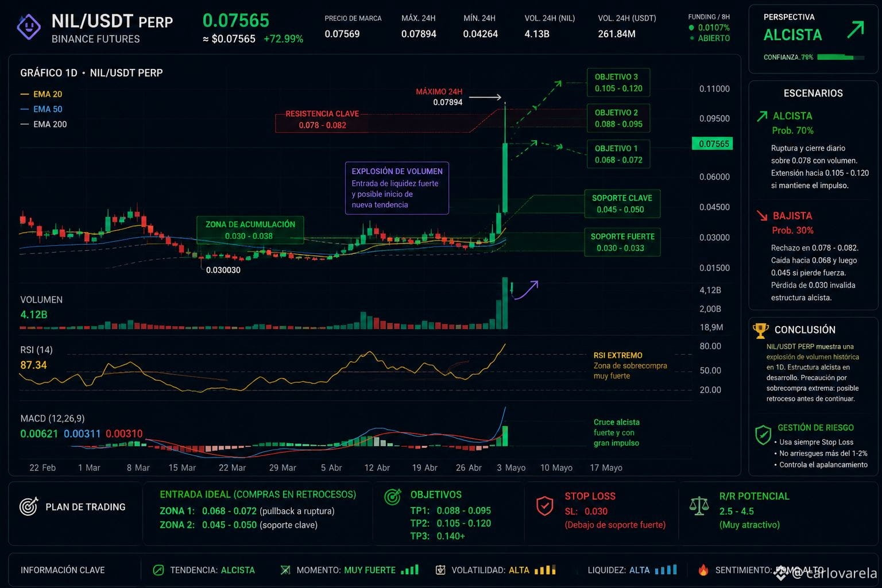Click the SOPORTE FUERTE level box

[x=622, y=242]
